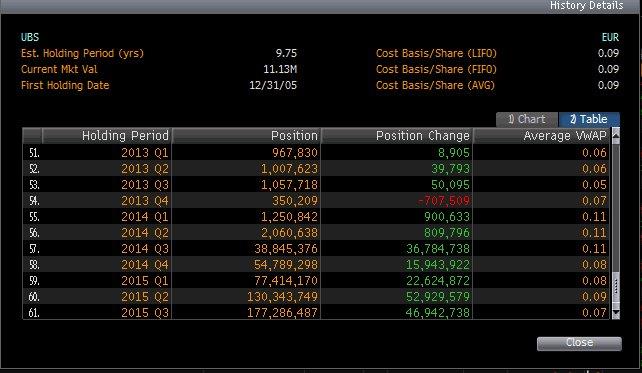This screenshot has height=373, width=642.
Task: Click position value 967,830
Action: [295, 153]
